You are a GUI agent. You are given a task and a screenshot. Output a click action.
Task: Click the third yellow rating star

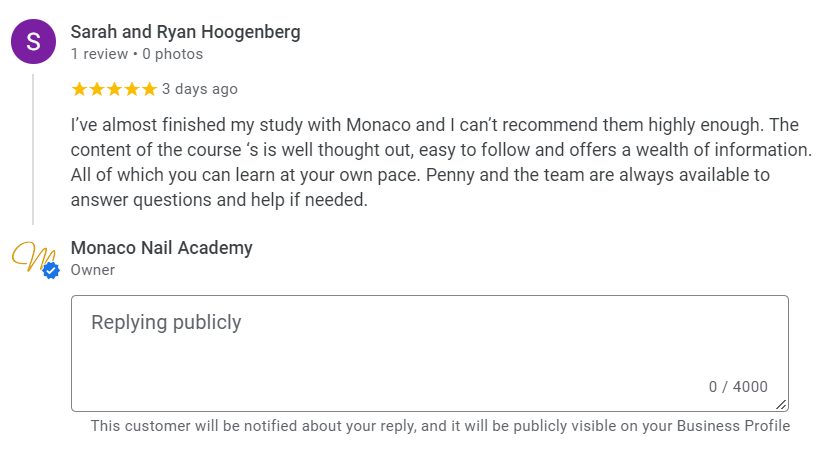click(x=114, y=89)
